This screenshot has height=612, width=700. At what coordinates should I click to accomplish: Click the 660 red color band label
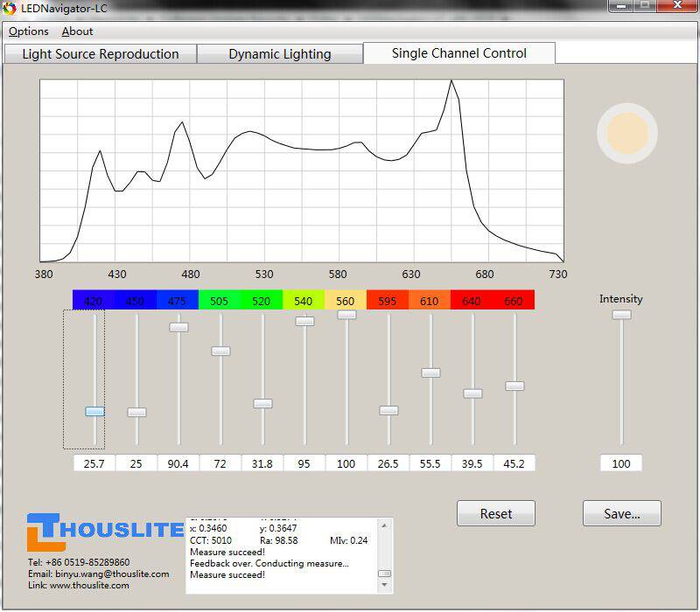514,300
